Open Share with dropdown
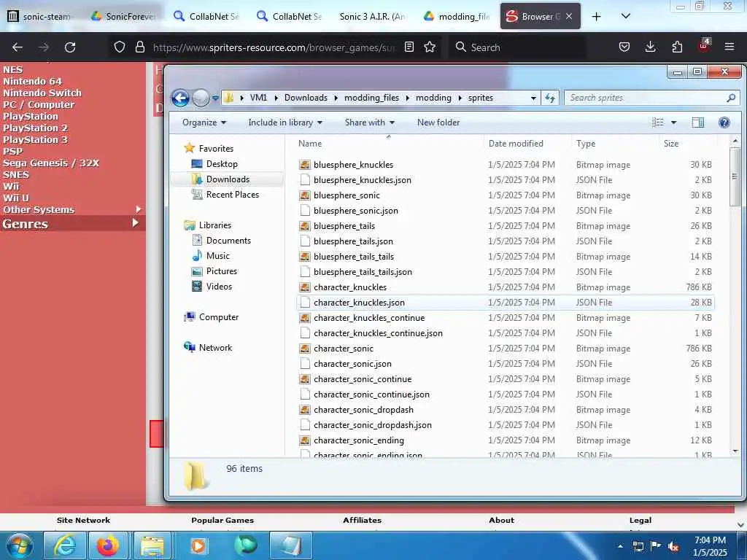This screenshot has height=560, width=747. point(370,122)
